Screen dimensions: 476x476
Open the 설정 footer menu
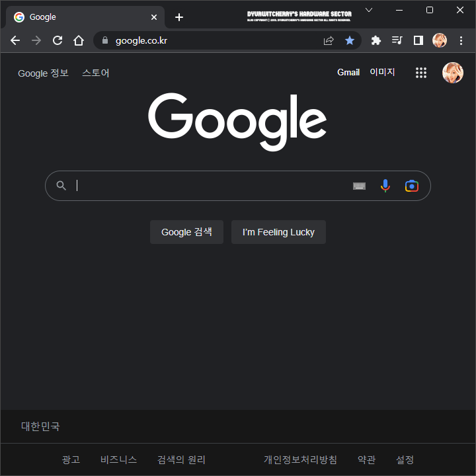tap(405, 459)
